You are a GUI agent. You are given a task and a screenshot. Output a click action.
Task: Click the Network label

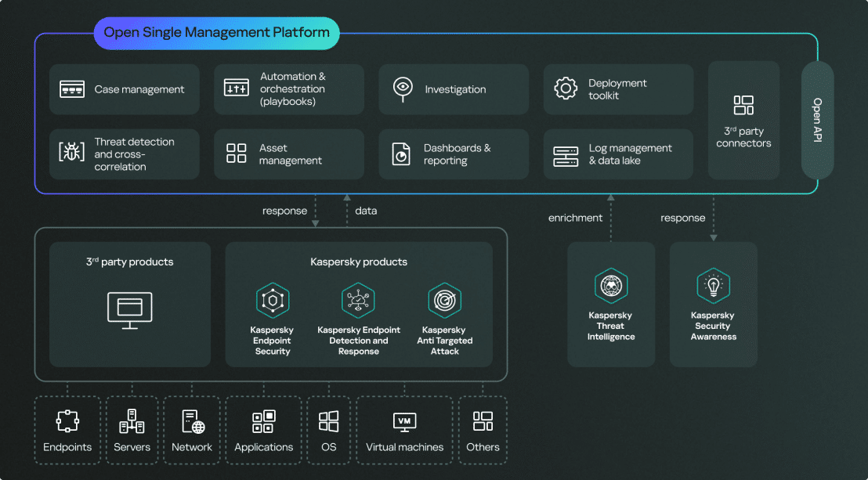191,447
